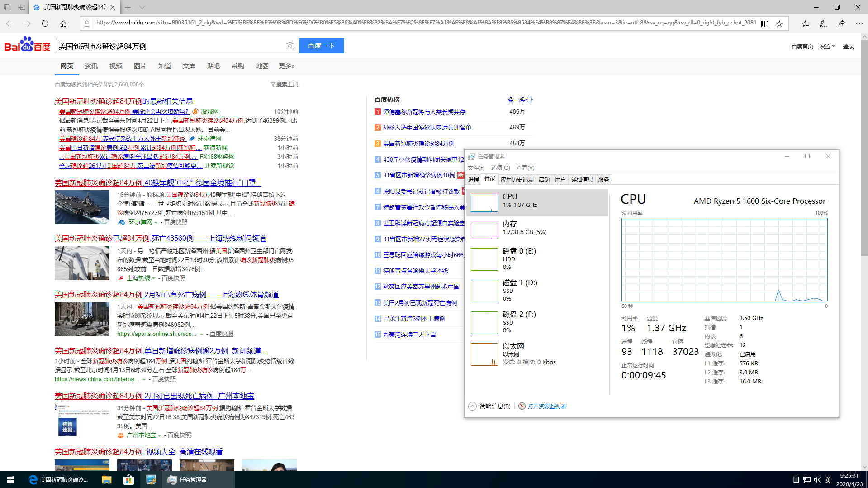
Task: Open the tab list chevron
Action: pos(142,7)
